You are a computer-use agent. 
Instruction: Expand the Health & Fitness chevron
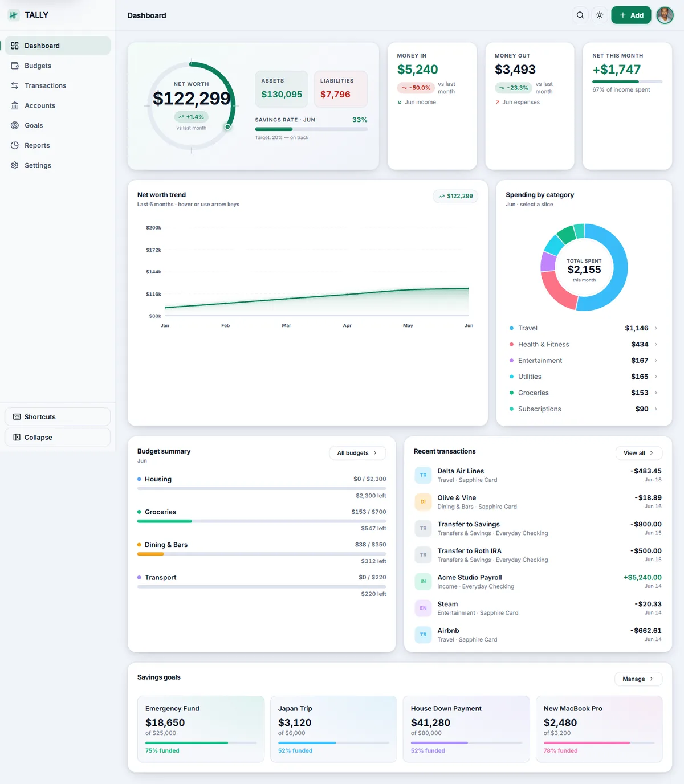[x=656, y=344]
